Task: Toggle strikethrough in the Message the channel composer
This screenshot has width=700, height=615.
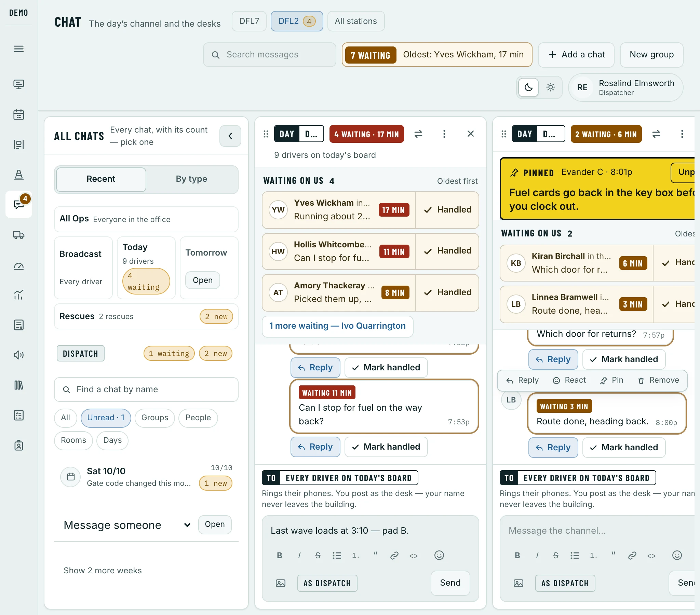Action: click(555, 555)
